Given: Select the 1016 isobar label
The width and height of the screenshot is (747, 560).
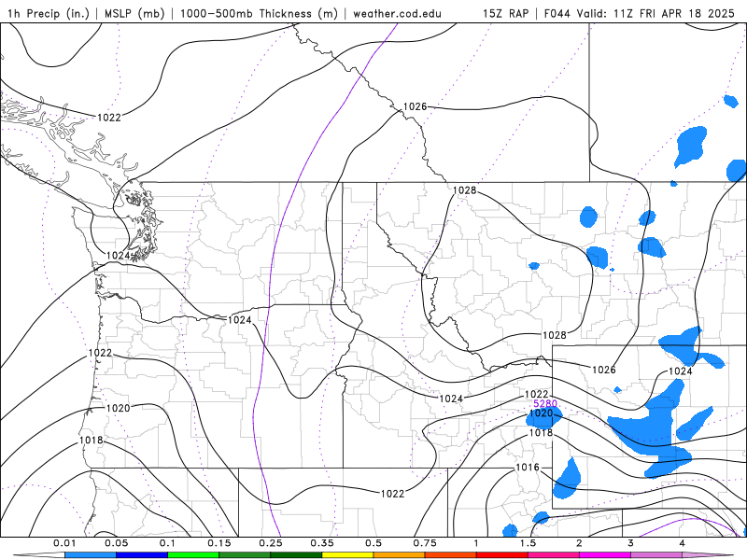Looking at the screenshot, I should [x=528, y=468].
